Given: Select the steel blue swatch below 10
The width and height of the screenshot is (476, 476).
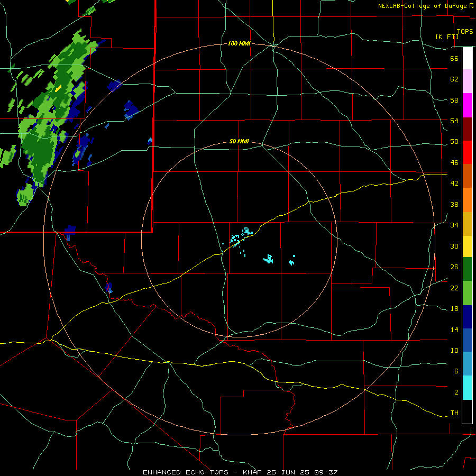Looking at the screenshot, I should coord(467,364).
